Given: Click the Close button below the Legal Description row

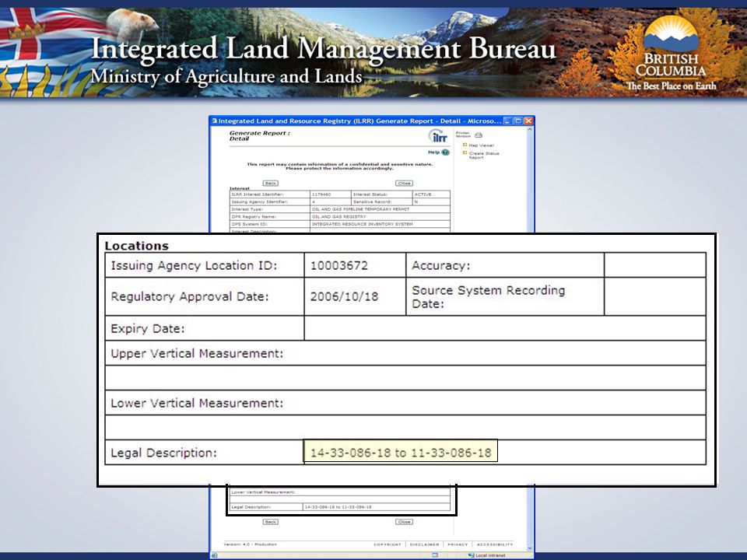Looking at the screenshot, I should pos(404,522).
